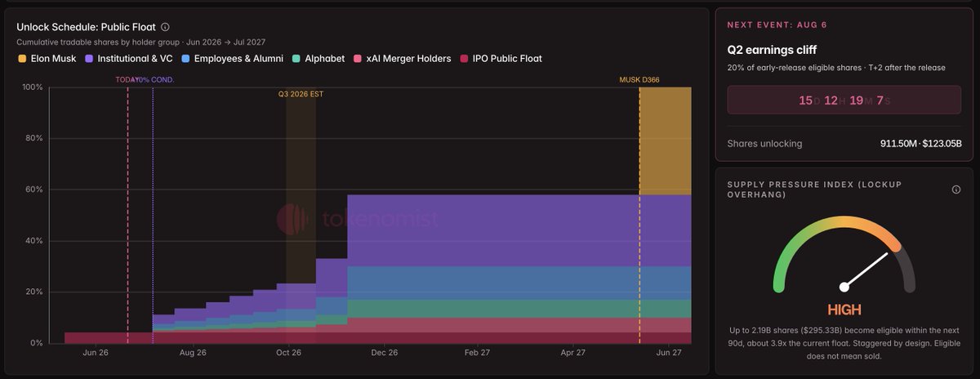Hide the IPO Public Float series
This screenshot has width=980, height=379.
point(501,59)
